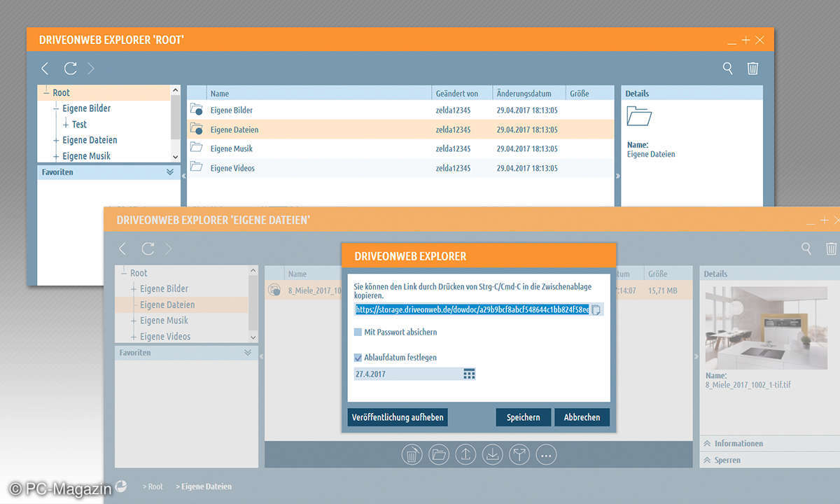Sort the ROOT file list by Geändert von column

[462, 93]
